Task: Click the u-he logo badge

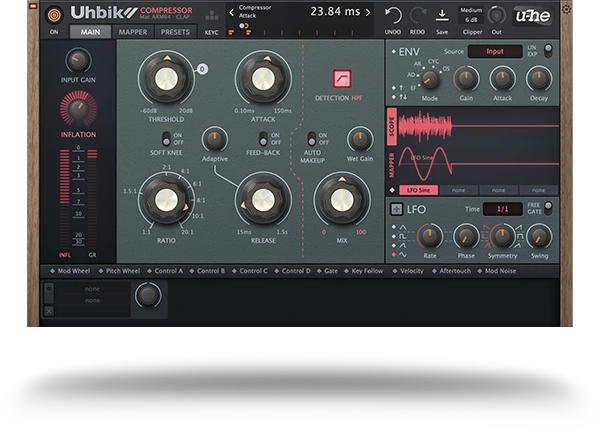Action: point(533,15)
